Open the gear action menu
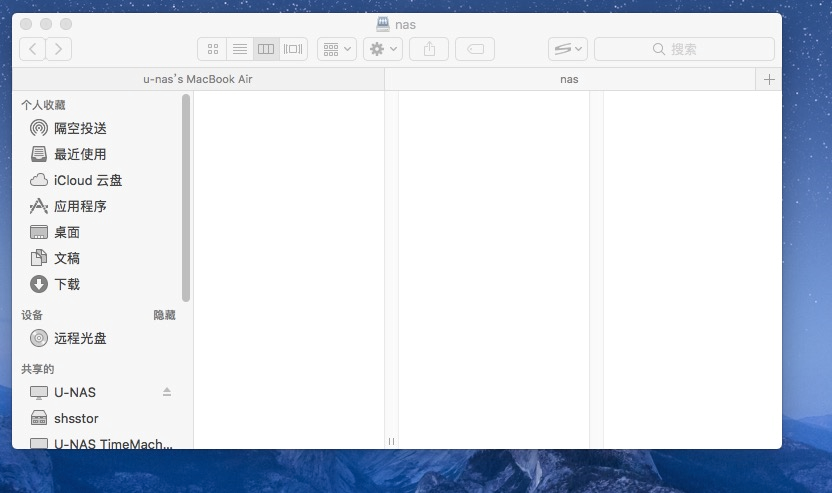This screenshot has height=493, width=832. point(383,49)
